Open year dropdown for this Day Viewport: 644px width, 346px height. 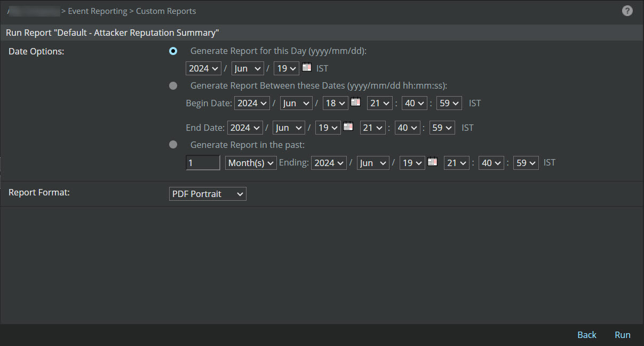[204, 68]
